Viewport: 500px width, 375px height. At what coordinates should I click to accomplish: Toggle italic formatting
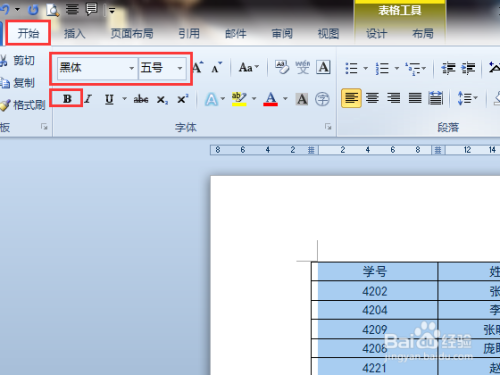(88, 99)
